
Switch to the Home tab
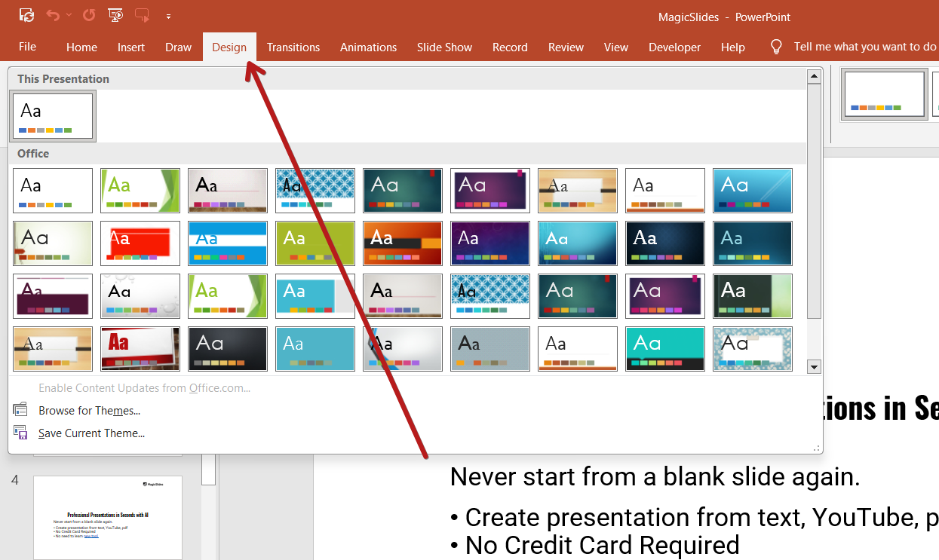click(81, 47)
